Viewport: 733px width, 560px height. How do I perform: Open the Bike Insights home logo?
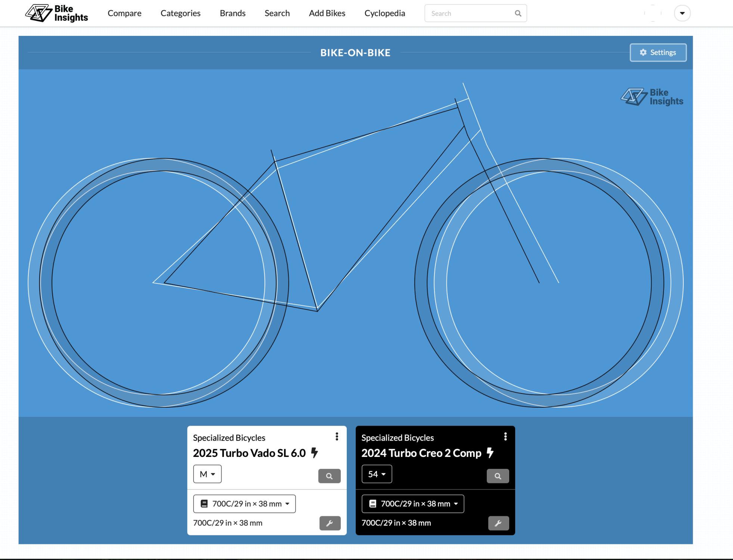56,13
